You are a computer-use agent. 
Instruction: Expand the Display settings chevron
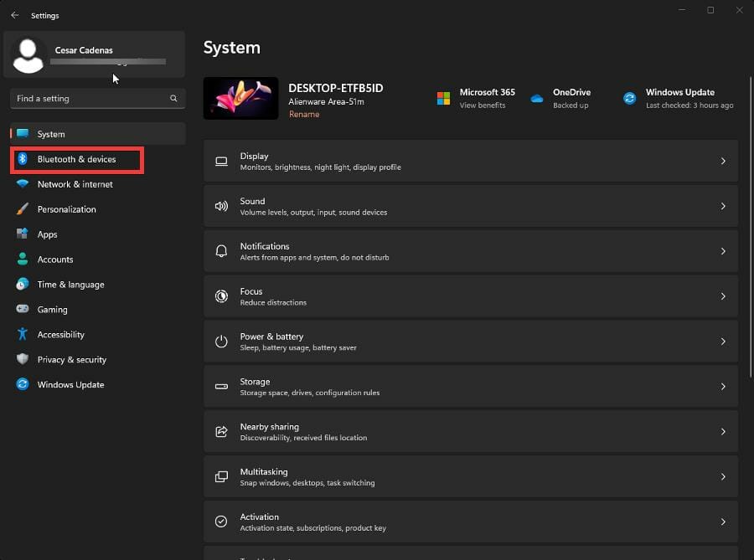[723, 161]
